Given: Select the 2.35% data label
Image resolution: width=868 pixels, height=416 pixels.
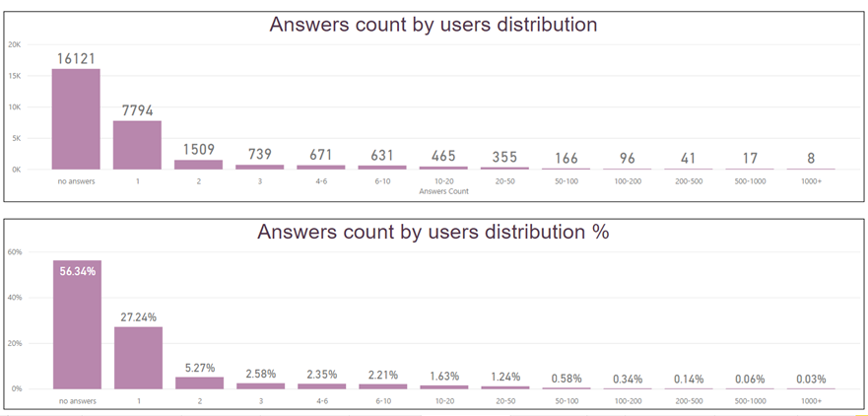Looking at the screenshot, I should click(320, 374).
